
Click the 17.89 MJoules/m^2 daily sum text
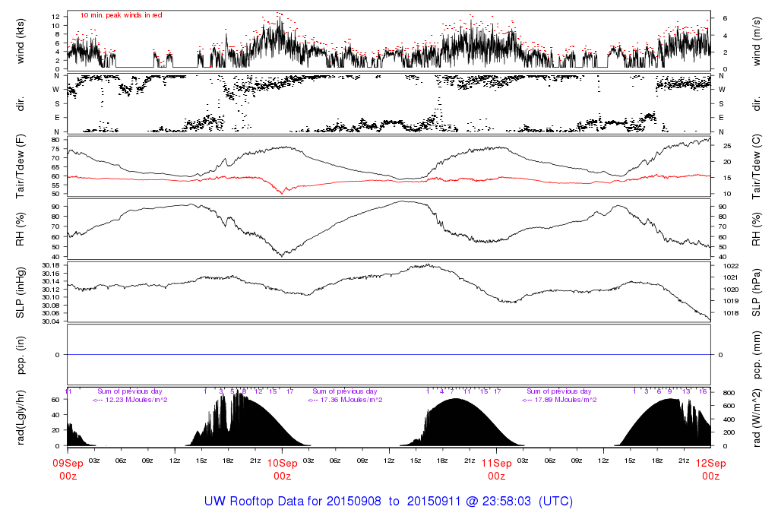(x=558, y=400)
